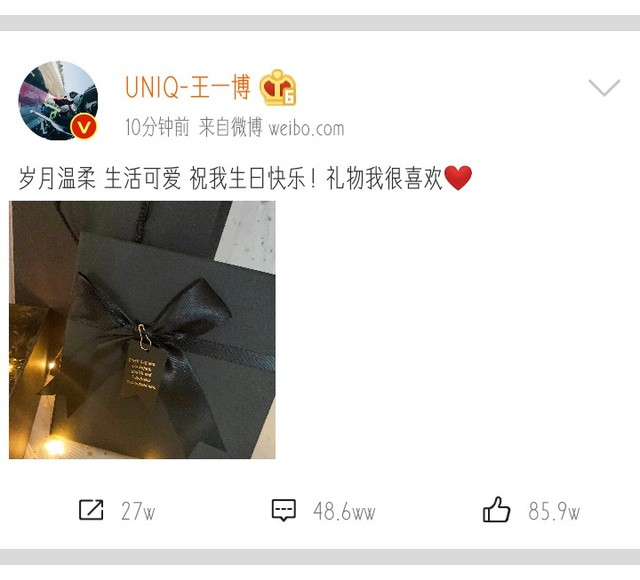Click the 礼物我很喜欢 phrase in the post
Image resolution: width=640 pixels, height=580 pixels.
pyautogui.click(x=384, y=178)
